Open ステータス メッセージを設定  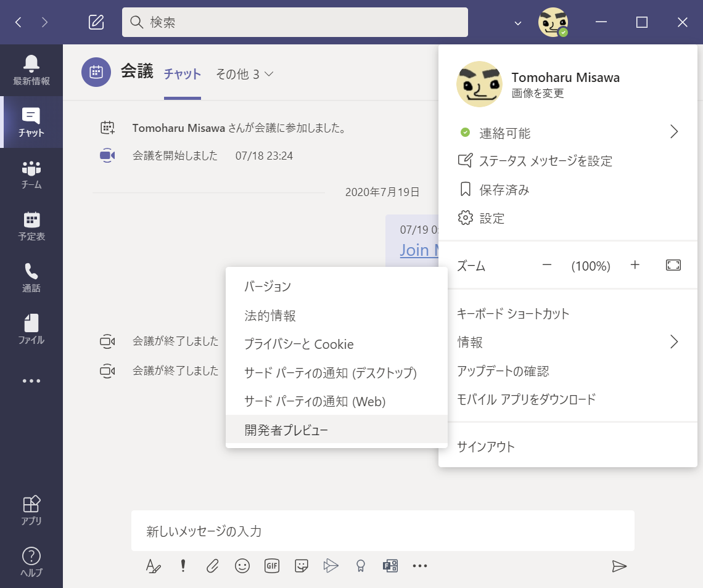coord(567,161)
